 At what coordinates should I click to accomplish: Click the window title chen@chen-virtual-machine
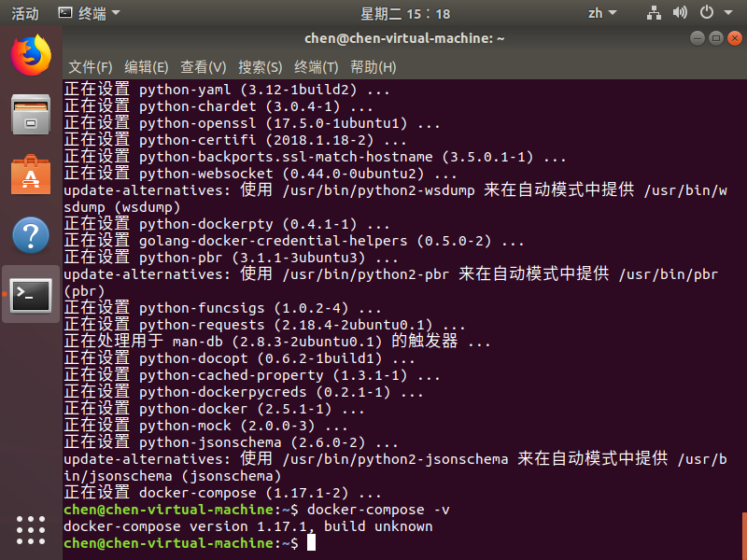404,38
